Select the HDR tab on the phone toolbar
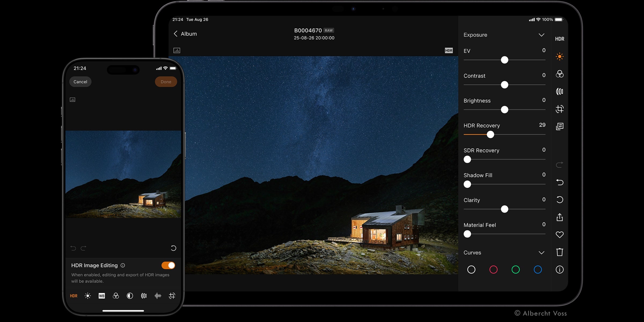The width and height of the screenshot is (644, 322). pos(74,296)
